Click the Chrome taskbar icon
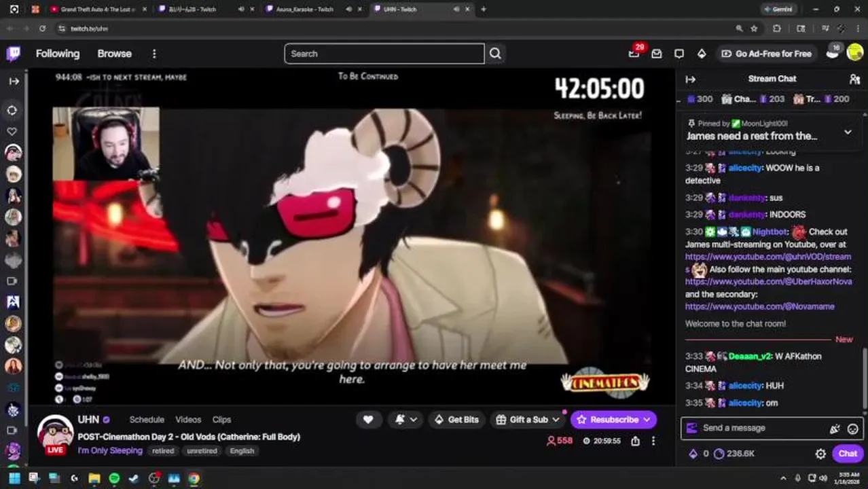This screenshot has width=868, height=489. (x=194, y=478)
